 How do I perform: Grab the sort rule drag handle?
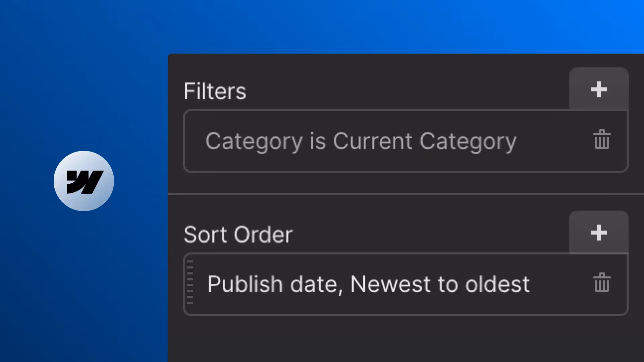tap(190, 283)
